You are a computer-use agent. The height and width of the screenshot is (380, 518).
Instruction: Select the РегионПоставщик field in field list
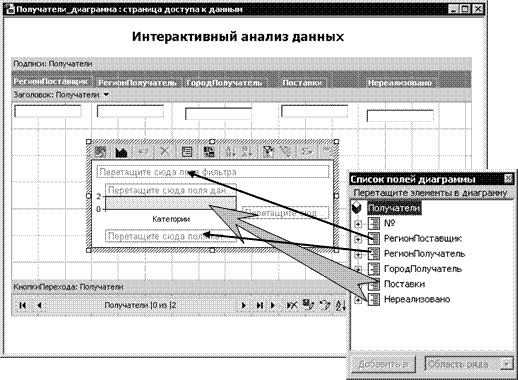423,239
